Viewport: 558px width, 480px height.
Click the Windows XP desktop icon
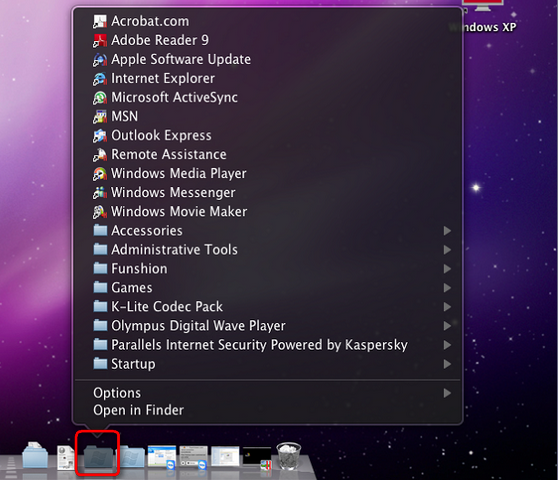483,16
